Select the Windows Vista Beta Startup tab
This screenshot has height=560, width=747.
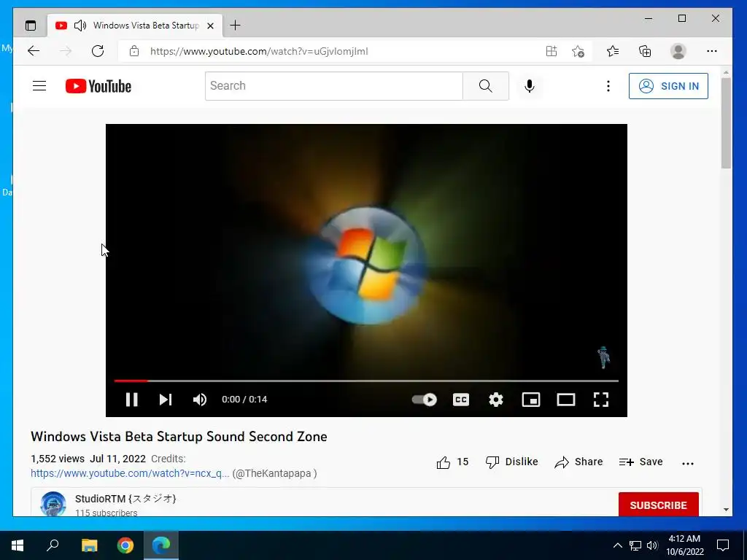tap(135, 26)
